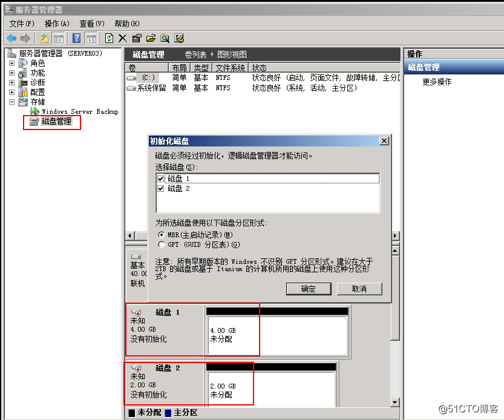Open the 文件(F) menu
Image resolution: width=504 pixels, height=420 pixels.
click(x=22, y=24)
